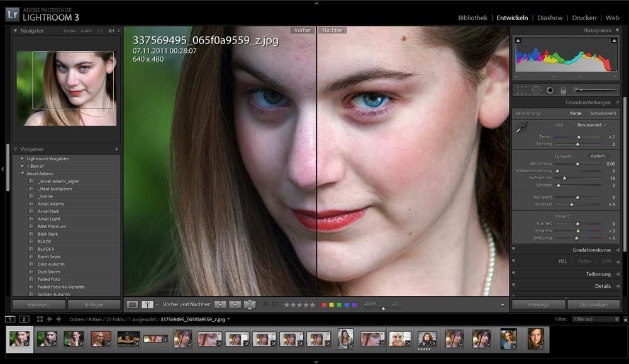The image size is (629, 364).
Task: Switch to before/after Y view
Action: [x=147, y=305]
